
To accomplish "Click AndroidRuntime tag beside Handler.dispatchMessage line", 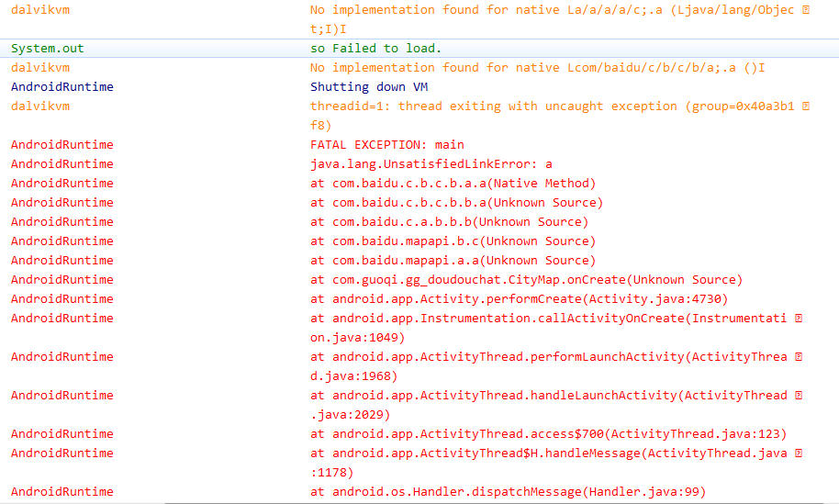I will [x=62, y=491].
